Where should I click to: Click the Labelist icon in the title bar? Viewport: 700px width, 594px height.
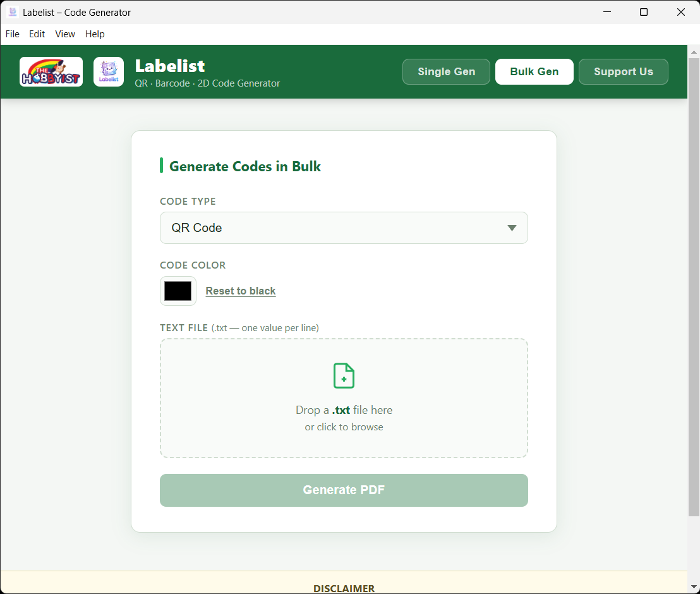(x=12, y=11)
